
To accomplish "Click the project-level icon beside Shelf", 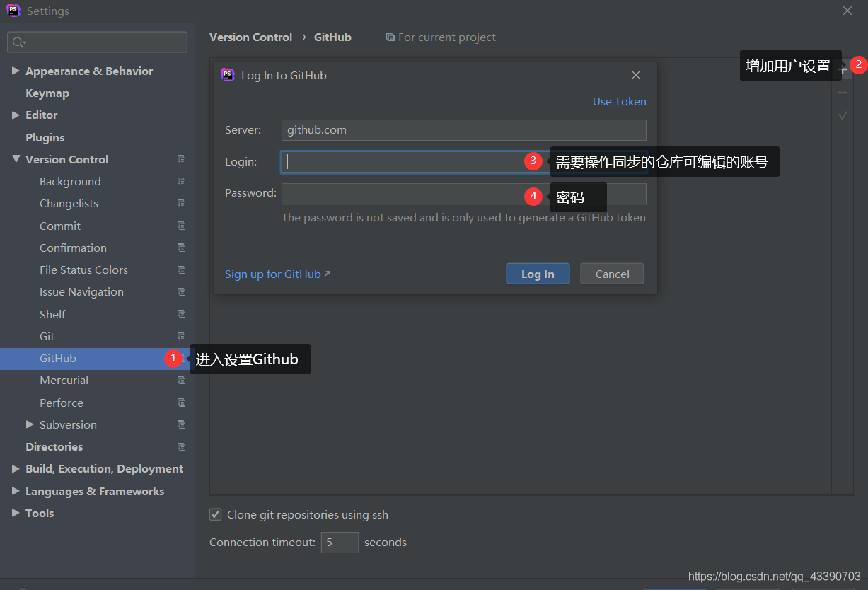I will 181,314.
